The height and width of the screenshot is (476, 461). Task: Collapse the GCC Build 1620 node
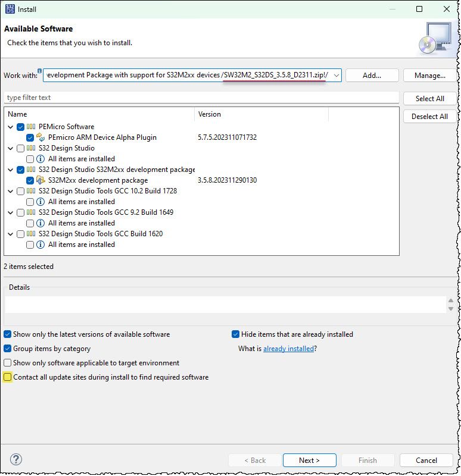coord(10,234)
